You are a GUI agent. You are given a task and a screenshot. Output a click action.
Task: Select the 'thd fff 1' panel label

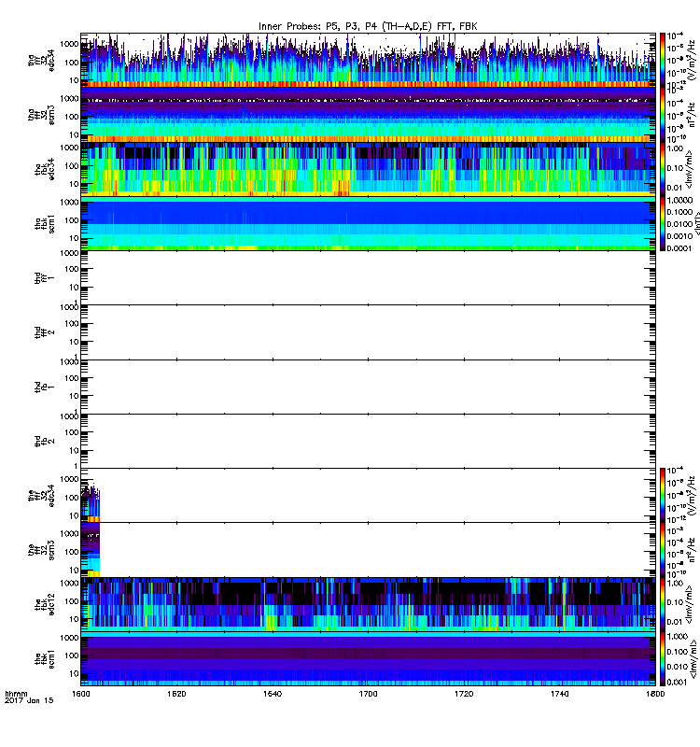coord(45,278)
